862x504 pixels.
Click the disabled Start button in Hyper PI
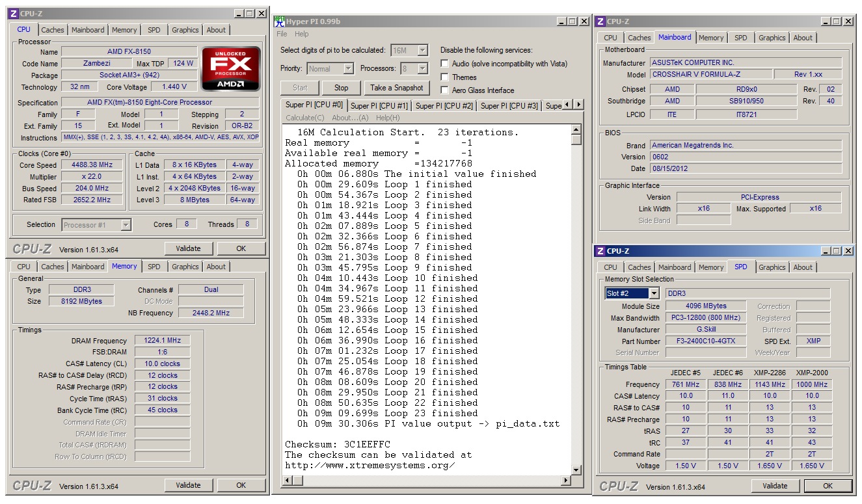(301, 88)
